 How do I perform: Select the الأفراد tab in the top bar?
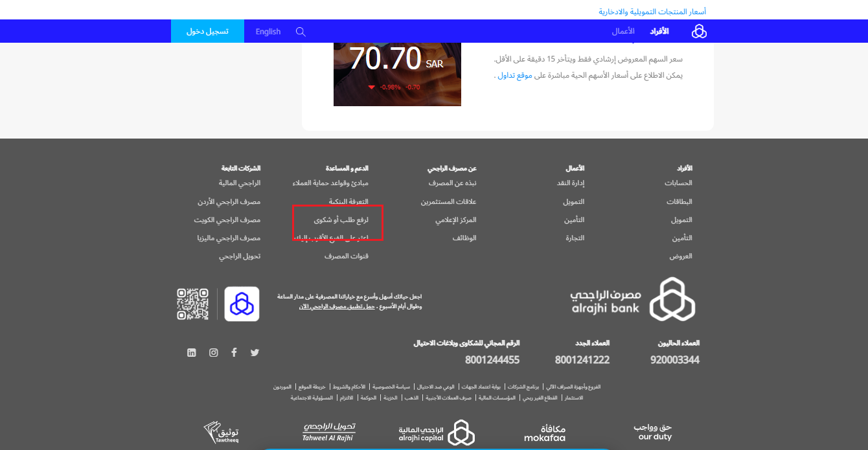[659, 31]
